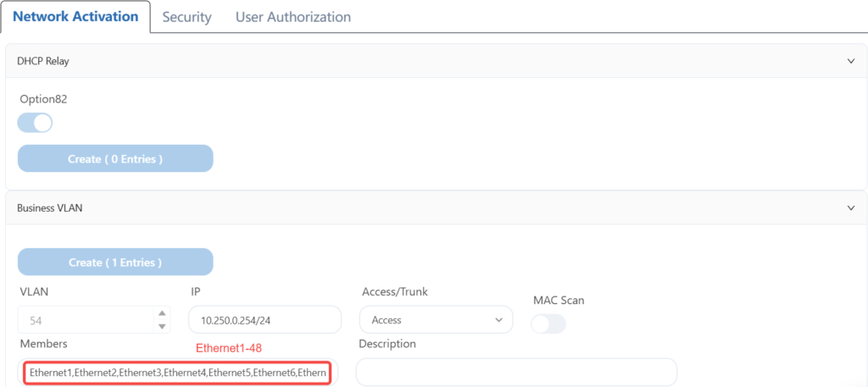
Task: Decrease VLAN number with down arrow
Action: [x=163, y=326]
